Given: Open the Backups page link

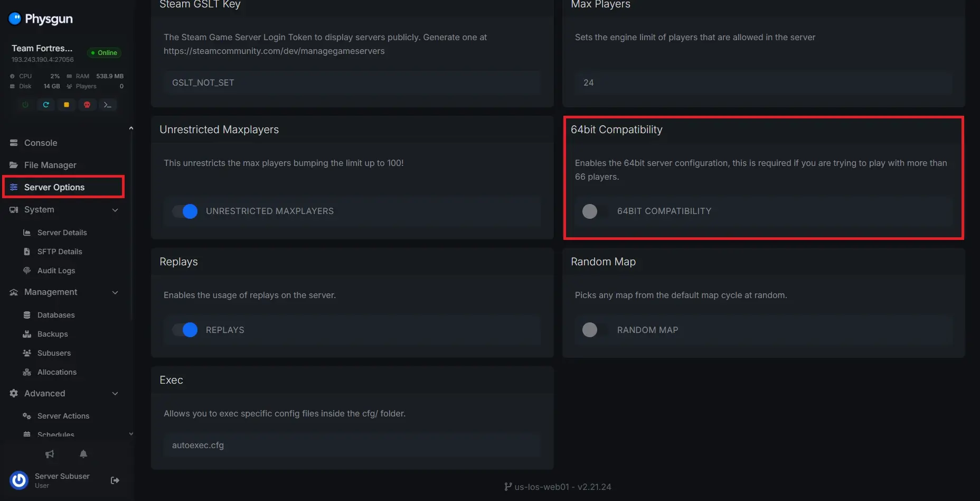Looking at the screenshot, I should [x=52, y=334].
